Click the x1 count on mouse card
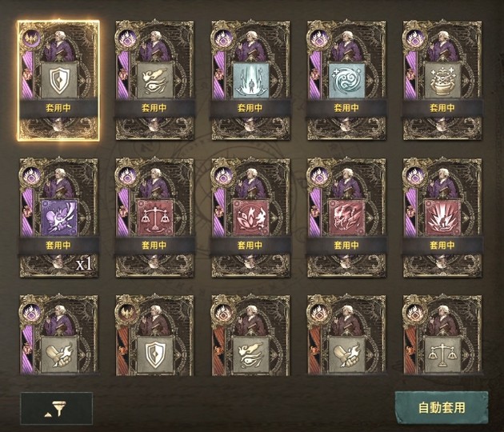This screenshot has height=432, width=504. click(x=83, y=264)
